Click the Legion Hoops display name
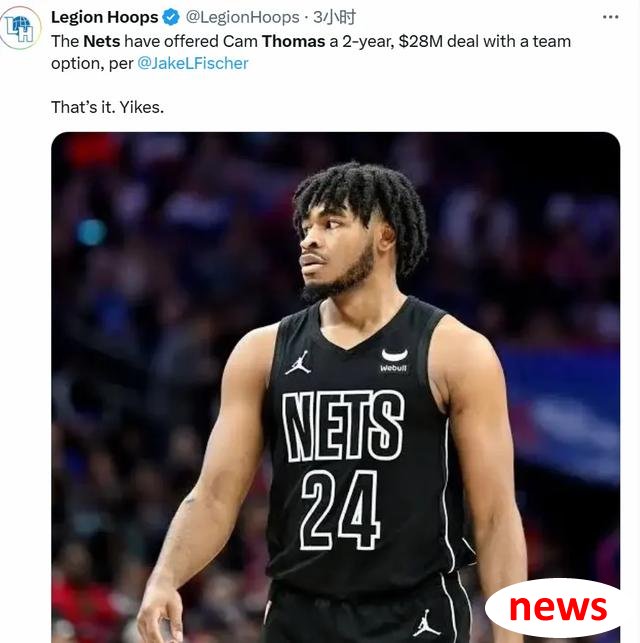Screen dimensions: 640x643 (105, 17)
